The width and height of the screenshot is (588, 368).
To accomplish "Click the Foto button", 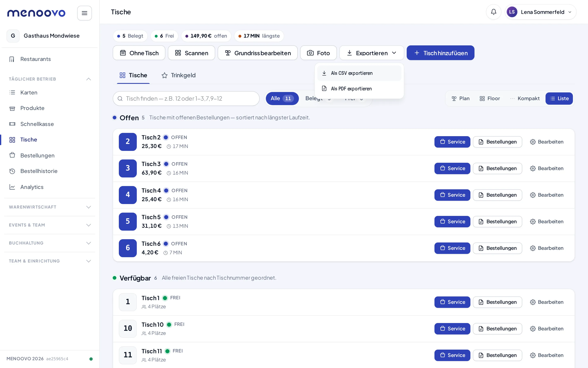I will pyautogui.click(x=318, y=53).
